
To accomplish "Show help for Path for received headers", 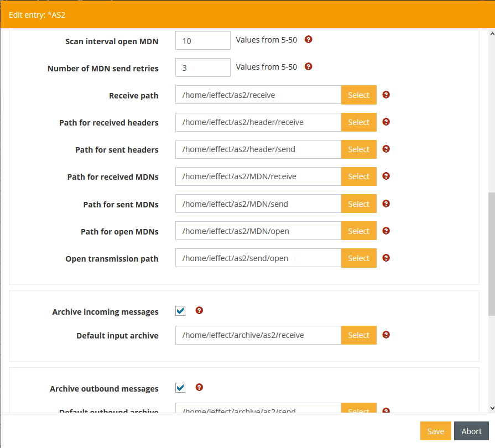I will tap(386, 122).
